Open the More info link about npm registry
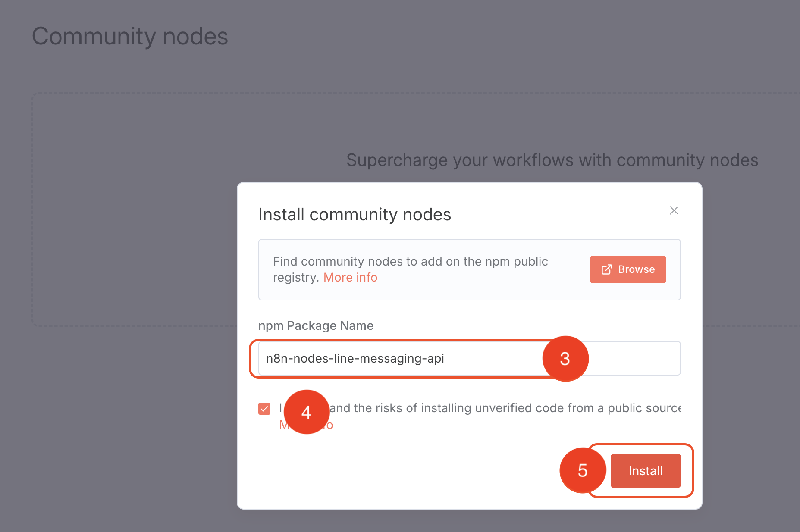The width and height of the screenshot is (800, 532). [x=350, y=277]
